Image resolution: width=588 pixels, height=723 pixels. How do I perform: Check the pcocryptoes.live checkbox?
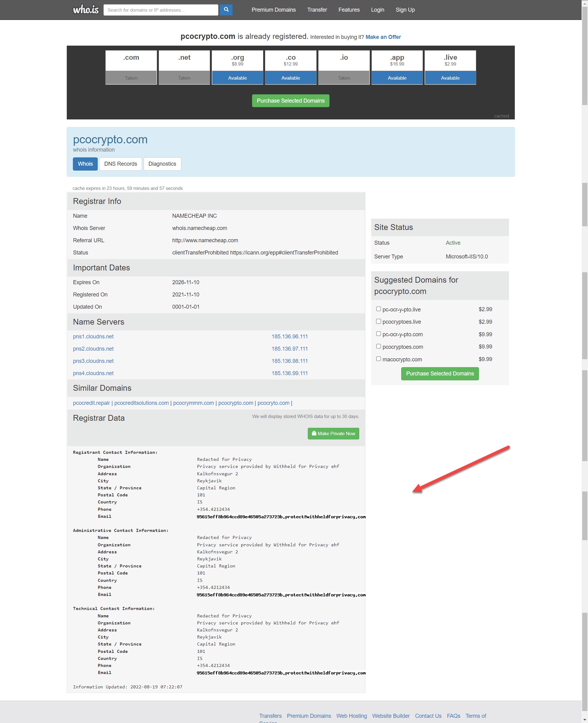click(378, 321)
